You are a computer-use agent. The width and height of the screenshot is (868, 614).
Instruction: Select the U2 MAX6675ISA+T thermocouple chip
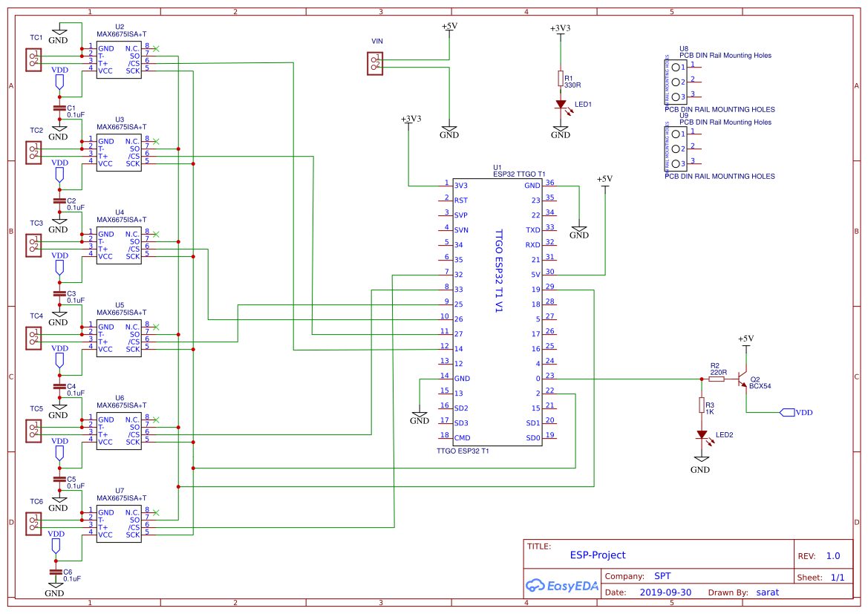click(119, 58)
